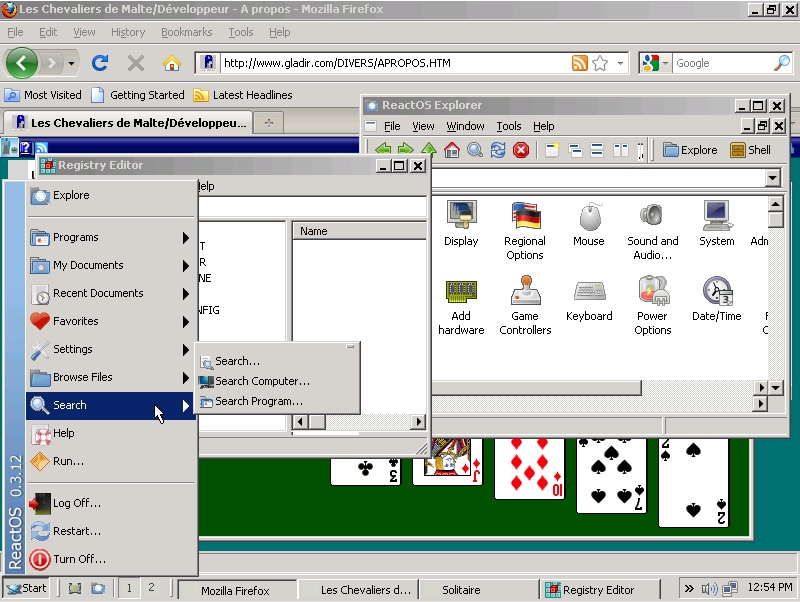Viewport: 800px width, 602px height.
Task: Click the red Stop icon in ReactOS Explorer
Action: tap(521, 150)
